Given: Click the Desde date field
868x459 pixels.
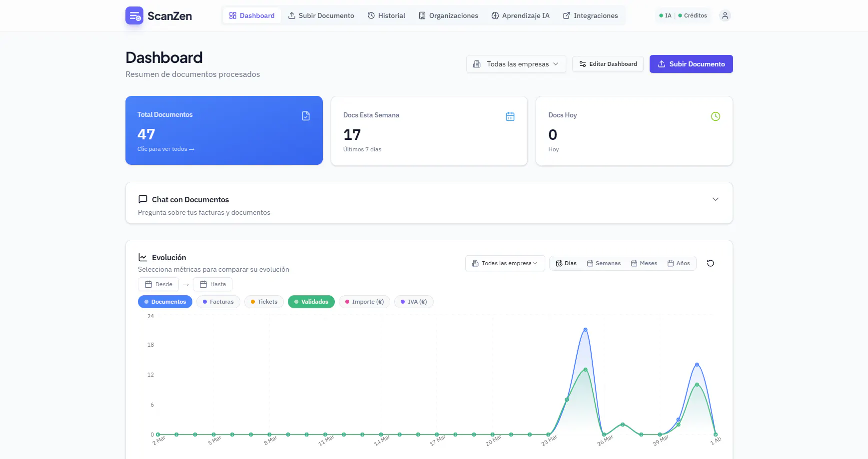Looking at the screenshot, I should pyautogui.click(x=158, y=284).
